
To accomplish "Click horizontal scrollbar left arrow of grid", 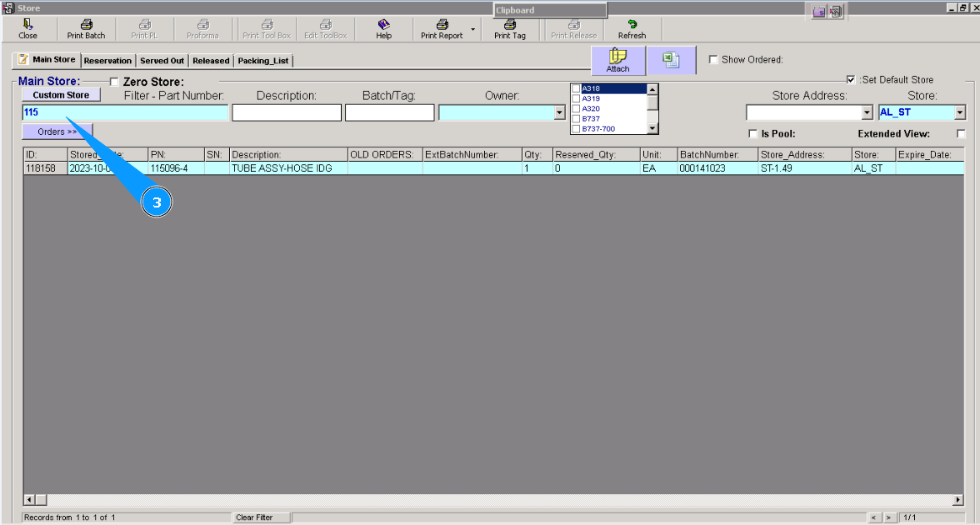I will click(x=29, y=500).
